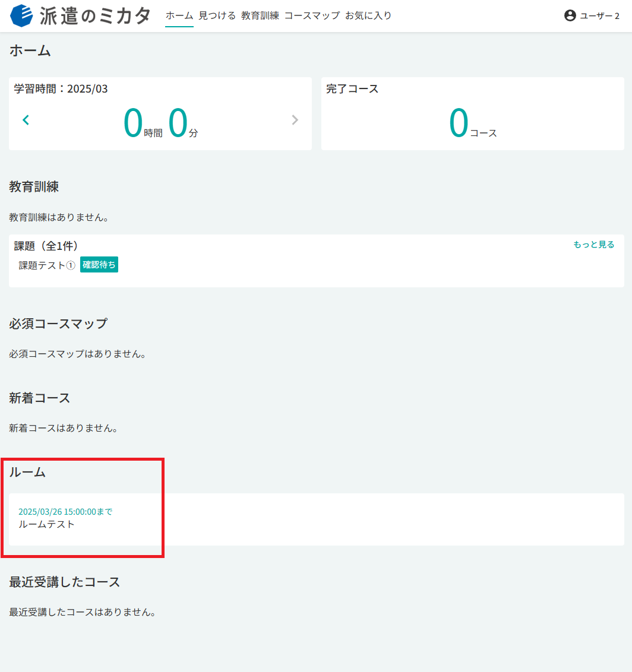The width and height of the screenshot is (632, 672).
Task: Click the 最近受講したコース section heading
Action: click(x=64, y=582)
